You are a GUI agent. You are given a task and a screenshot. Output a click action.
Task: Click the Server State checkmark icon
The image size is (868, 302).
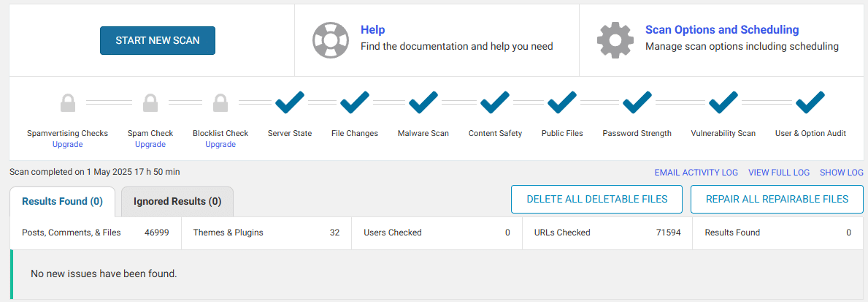pos(290,102)
